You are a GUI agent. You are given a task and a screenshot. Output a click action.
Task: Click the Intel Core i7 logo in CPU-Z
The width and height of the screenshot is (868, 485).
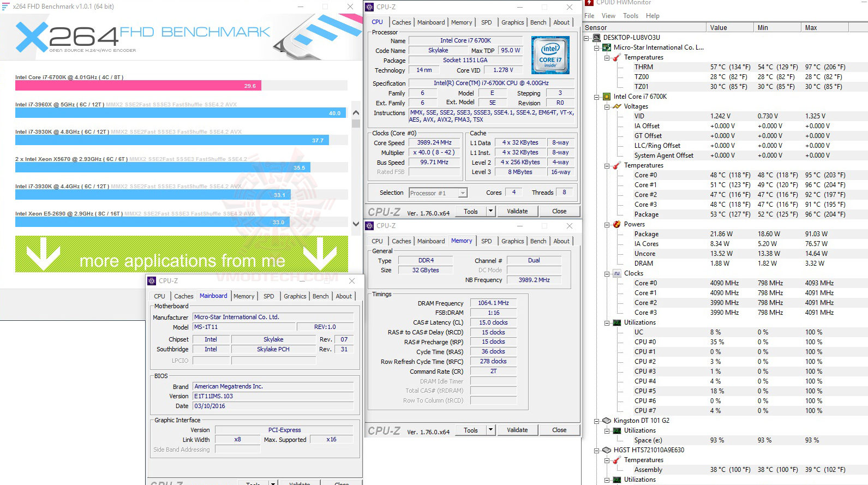coord(550,55)
